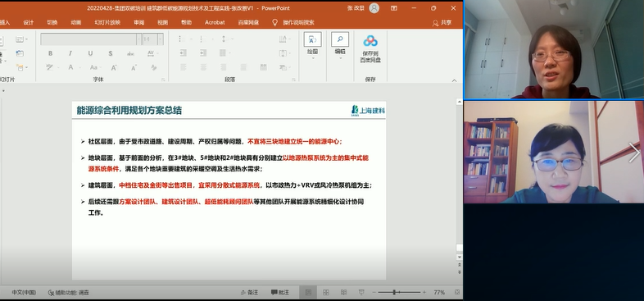
Task: Open the 绘图 drawing tools
Action: pos(312,45)
